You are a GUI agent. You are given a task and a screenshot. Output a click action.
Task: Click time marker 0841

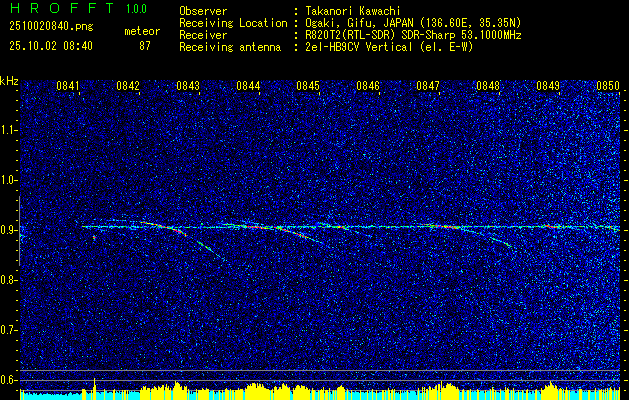point(68,86)
